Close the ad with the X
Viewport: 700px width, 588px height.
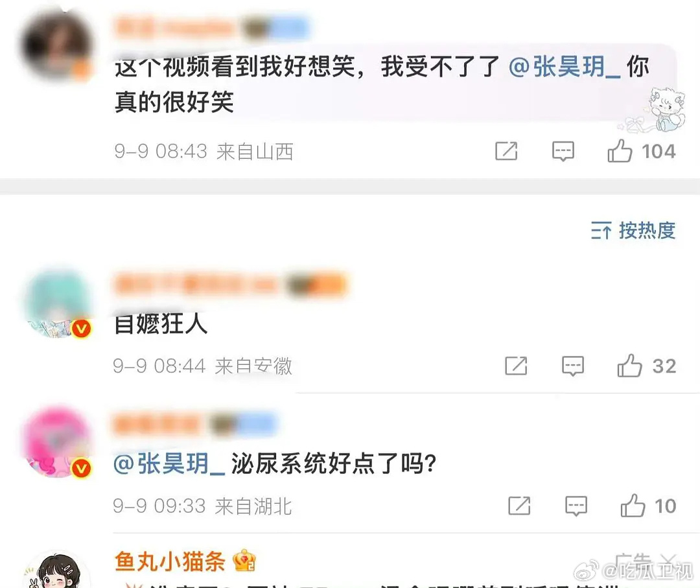click(668, 560)
